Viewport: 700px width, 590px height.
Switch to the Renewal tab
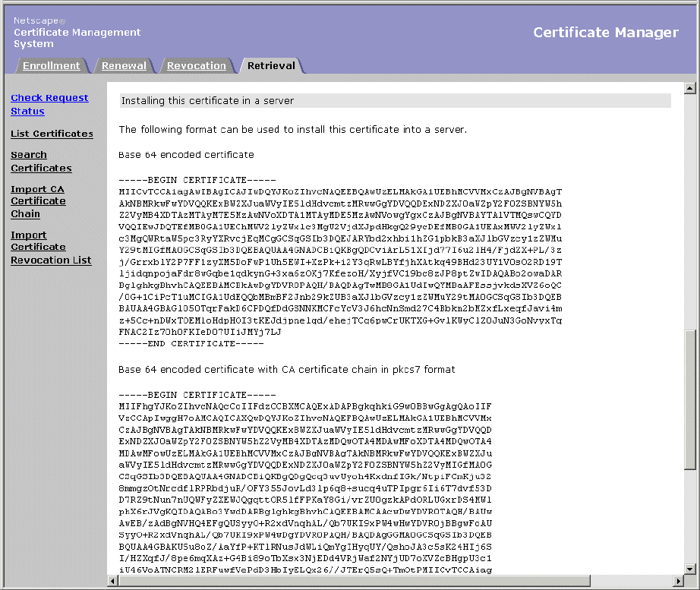(x=124, y=66)
